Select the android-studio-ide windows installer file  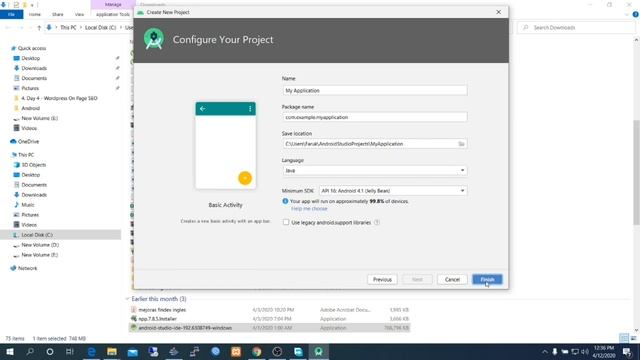tap(185, 328)
